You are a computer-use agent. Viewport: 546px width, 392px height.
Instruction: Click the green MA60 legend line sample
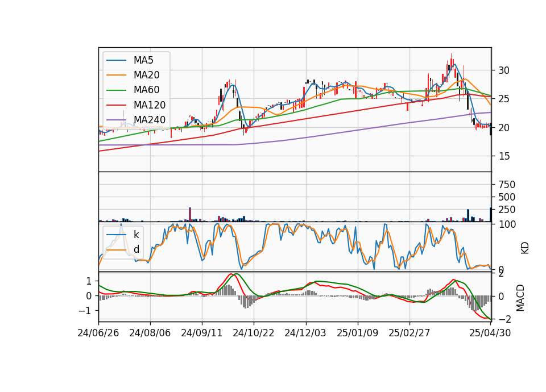[x=116, y=90]
